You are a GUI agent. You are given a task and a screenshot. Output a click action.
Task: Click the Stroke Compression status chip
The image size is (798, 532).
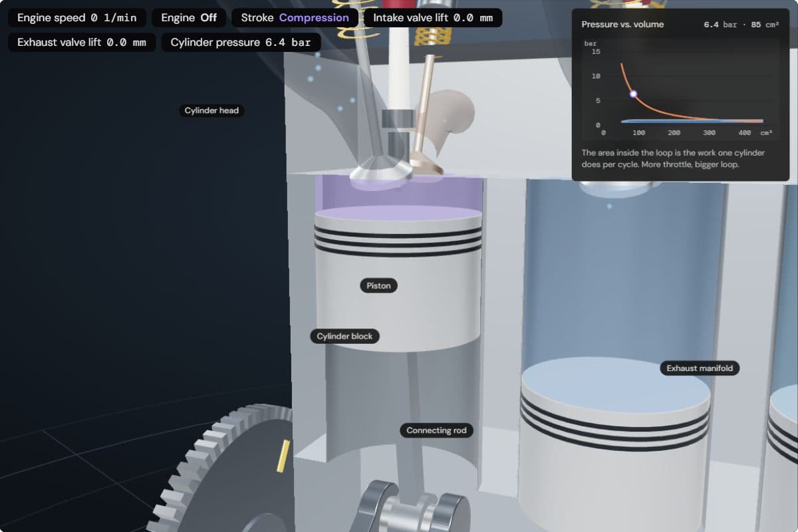point(295,18)
